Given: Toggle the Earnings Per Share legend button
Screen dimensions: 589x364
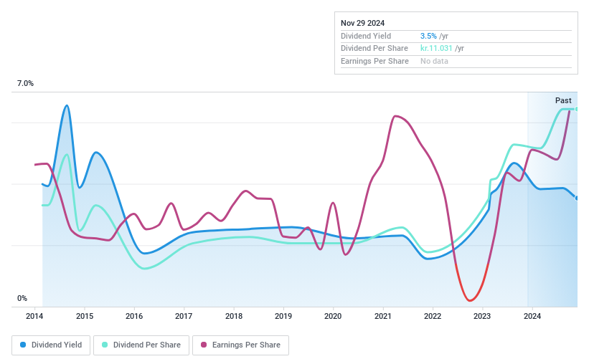Looking at the screenshot, I should click(x=240, y=345).
